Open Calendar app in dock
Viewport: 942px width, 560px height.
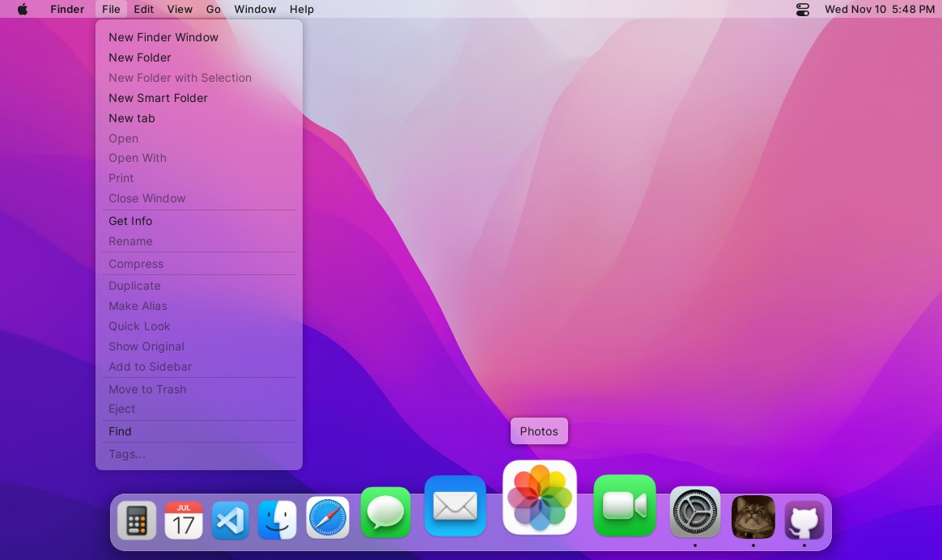pyautogui.click(x=183, y=520)
